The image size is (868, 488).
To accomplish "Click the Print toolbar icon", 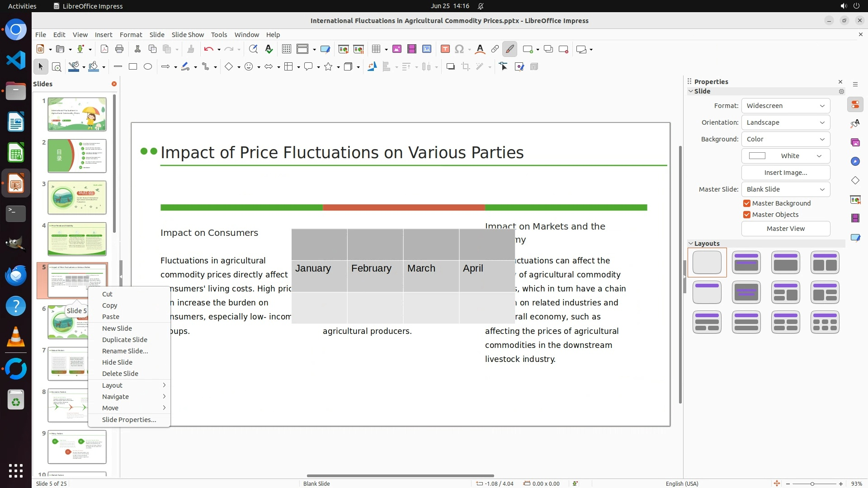I will 119,49.
